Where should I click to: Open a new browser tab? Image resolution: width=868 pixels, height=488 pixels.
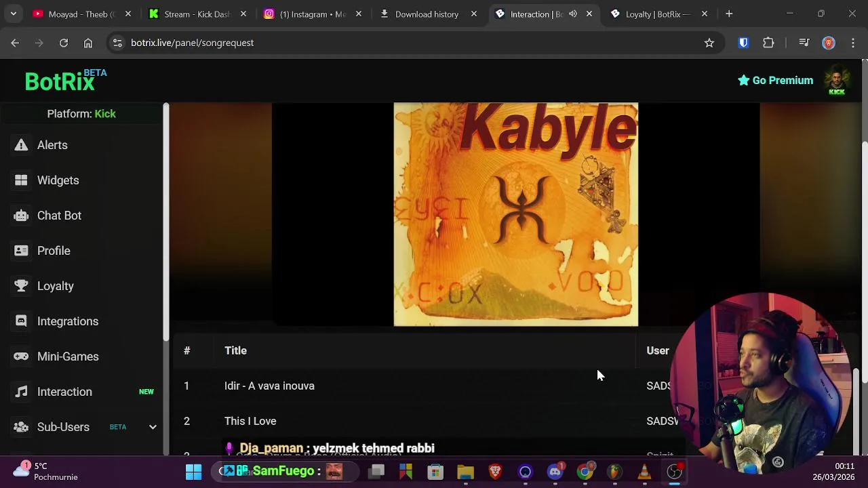(729, 14)
